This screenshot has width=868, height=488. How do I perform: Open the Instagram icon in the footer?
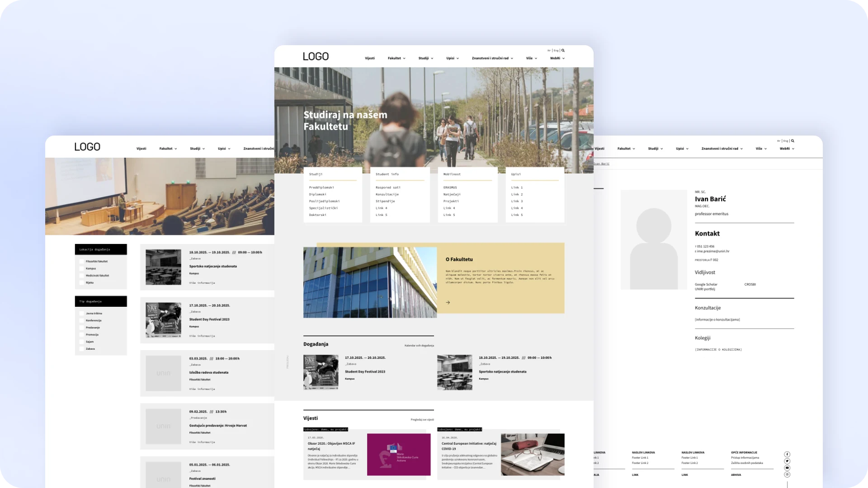(x=787, y=474)
